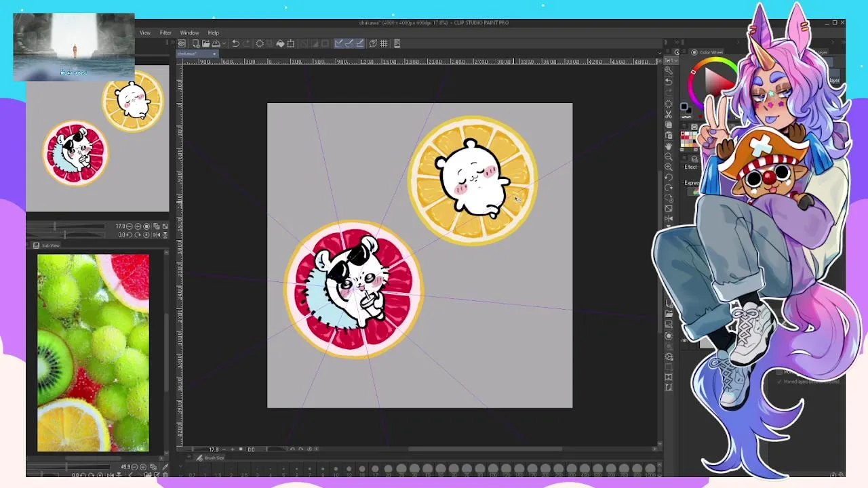
Task: Click the canvas zoom value 17.8 field
Action: click(x=214, y=449)
